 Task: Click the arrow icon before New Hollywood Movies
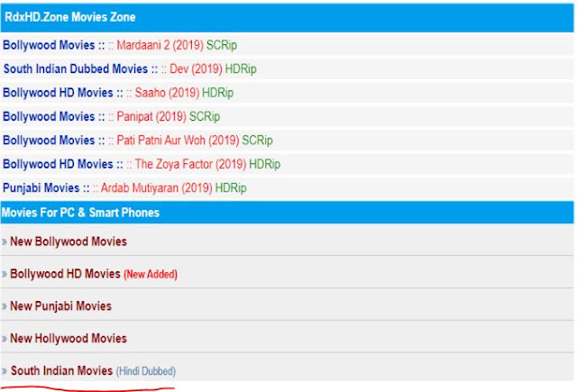tap(5, 339)
